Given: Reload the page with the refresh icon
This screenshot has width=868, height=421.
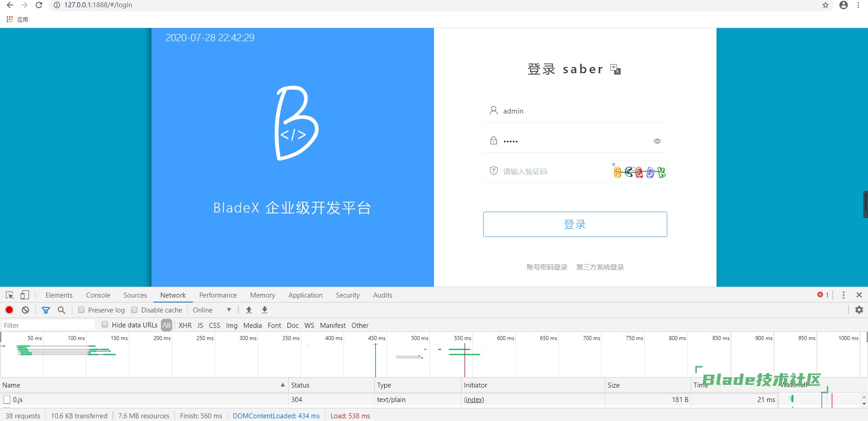Looking at the screenshot, I should pos(39,5).
